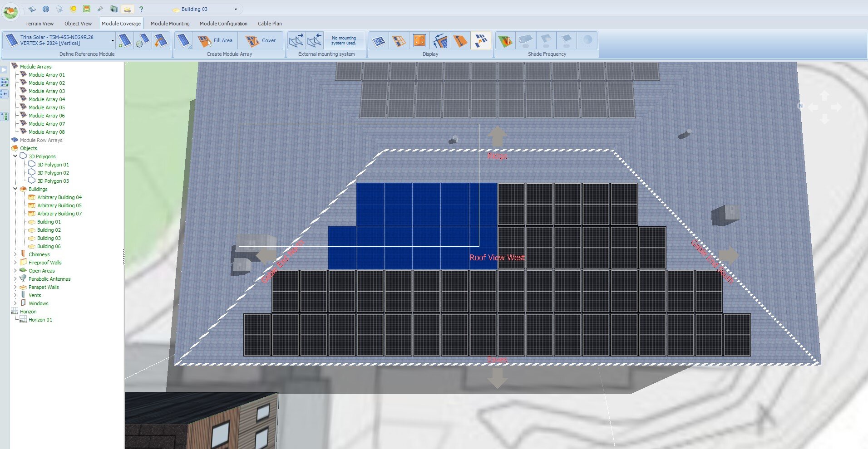Image resolution: width=868 pixels, height=449 pixels.
Task: Open the Building 03 selector dropdown
Action: click(236, 9)
